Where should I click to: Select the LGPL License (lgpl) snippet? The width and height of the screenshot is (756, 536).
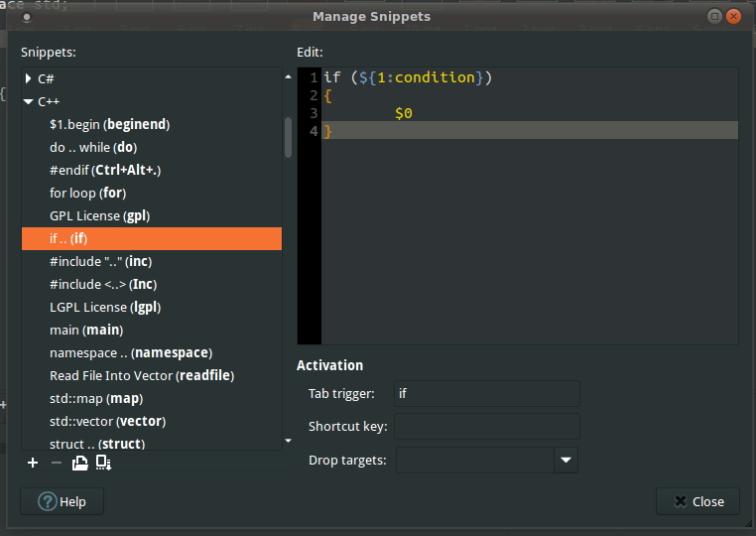(152, 308)
